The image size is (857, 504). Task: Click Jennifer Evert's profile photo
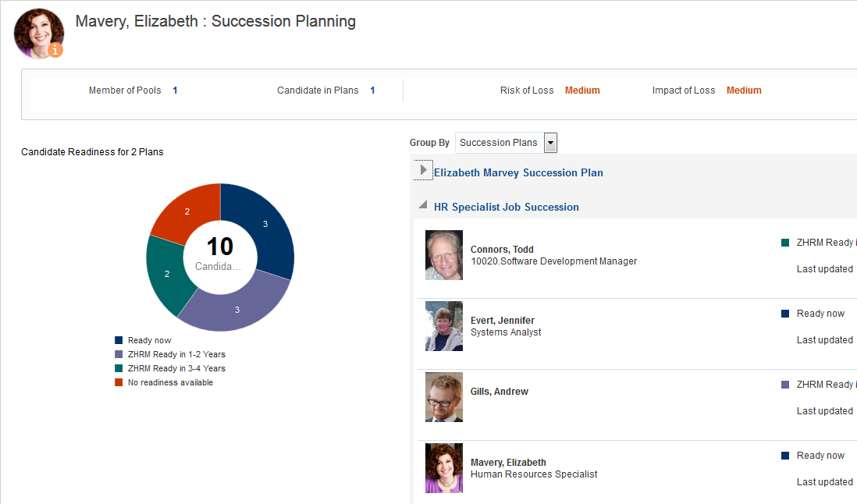(x=444, y=326)
